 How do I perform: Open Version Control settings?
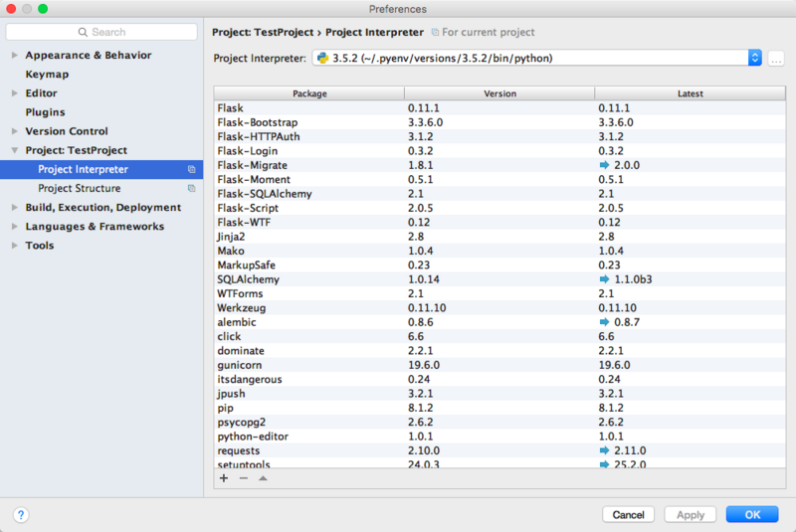click(67, 131)
